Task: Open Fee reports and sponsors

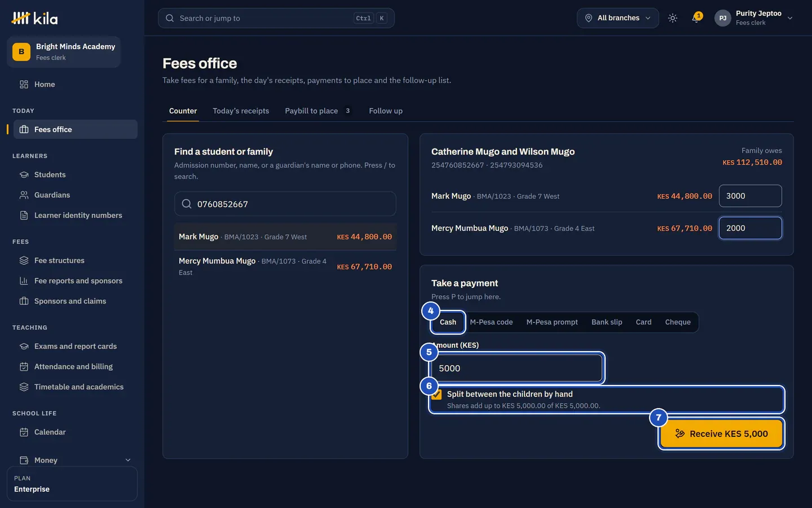Action: pos(76,281)
